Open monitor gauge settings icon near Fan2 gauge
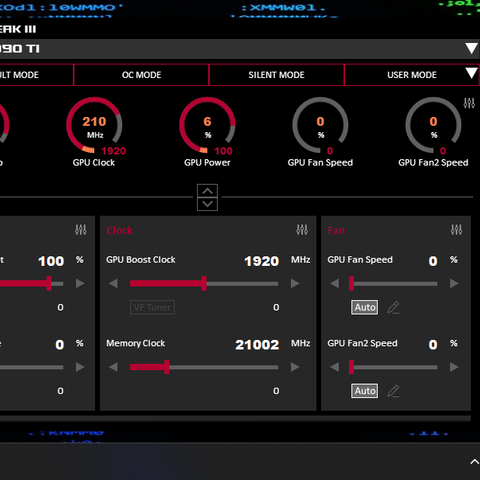480x480 pixels. coord(469,103)
